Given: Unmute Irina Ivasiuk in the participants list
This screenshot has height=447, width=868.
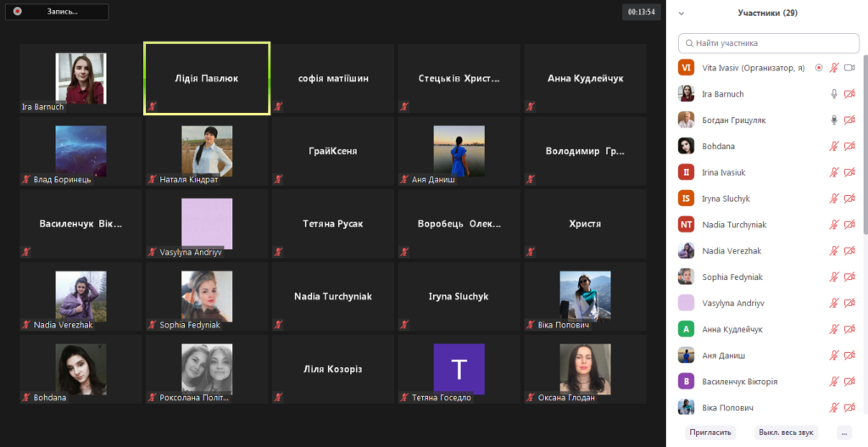Looking at the screenshot, I should click(x=834, y=173).
